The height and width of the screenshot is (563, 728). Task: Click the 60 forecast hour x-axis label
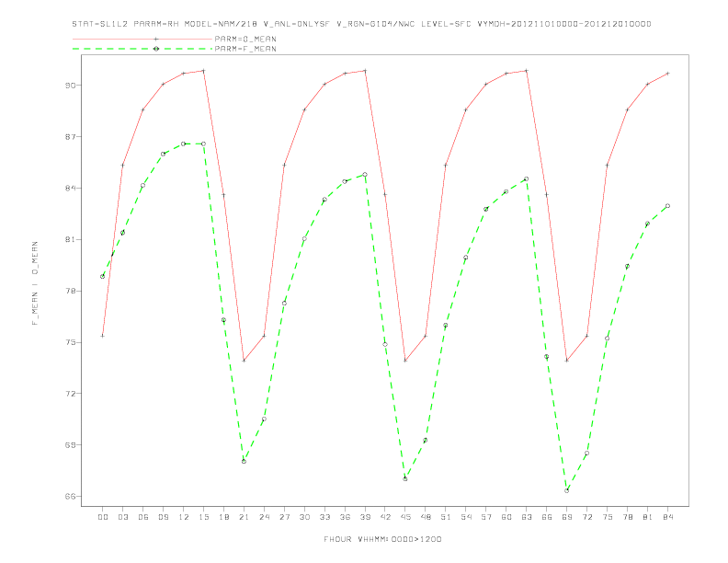[506, 517]
